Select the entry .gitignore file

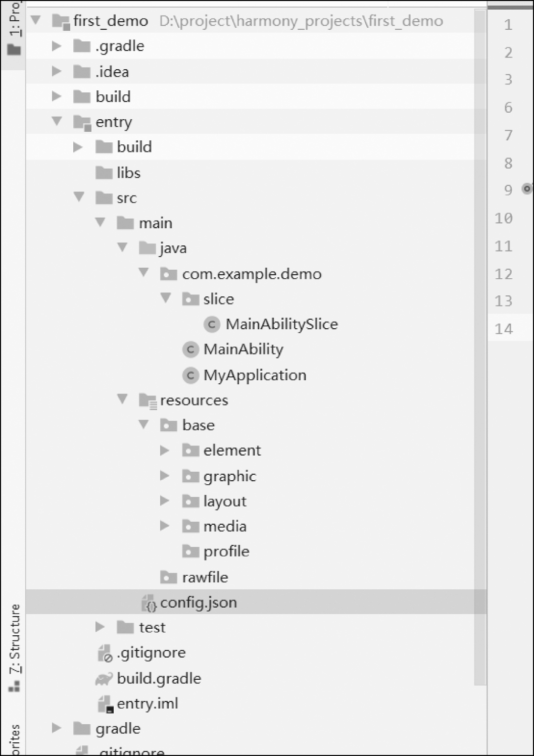pyautogui.click(x=151, y=653)
